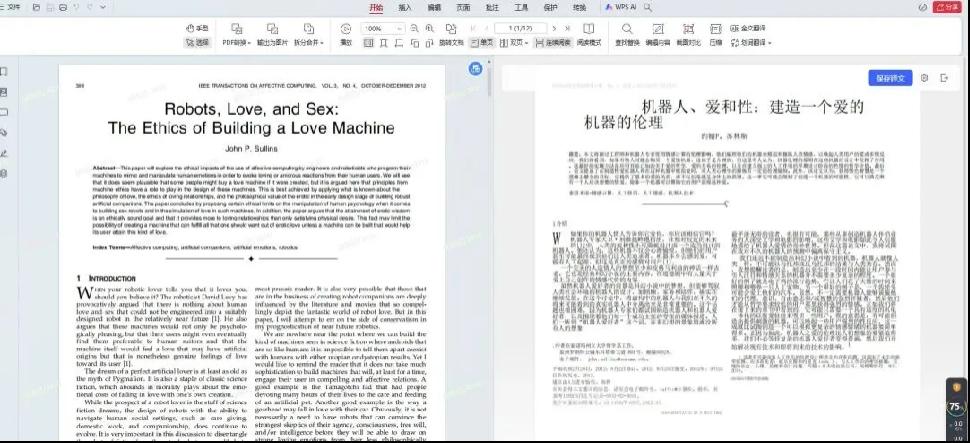This screenshot has width=970, height=443.
Task: Expand the quick access toolbar chevron
Action: tap(103, 7)
